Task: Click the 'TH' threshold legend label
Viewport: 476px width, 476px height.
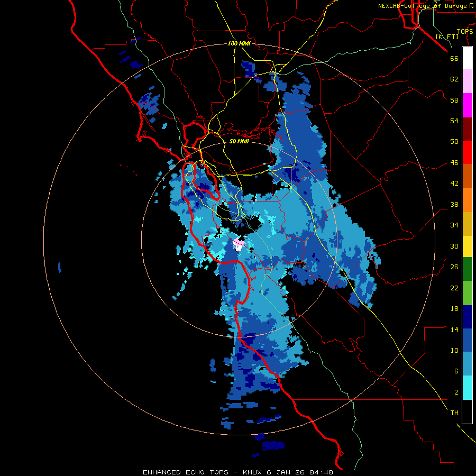Action: (454, 413)
